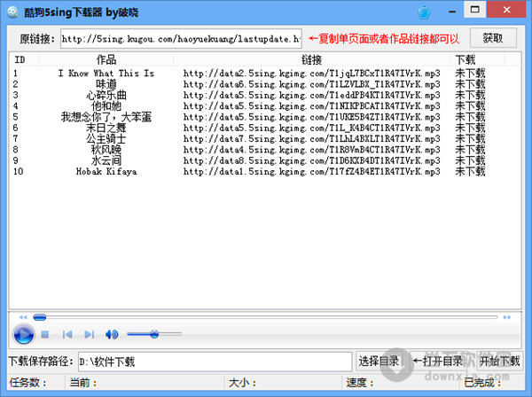Stop playback with the square stop button

(x=45, y=335)
